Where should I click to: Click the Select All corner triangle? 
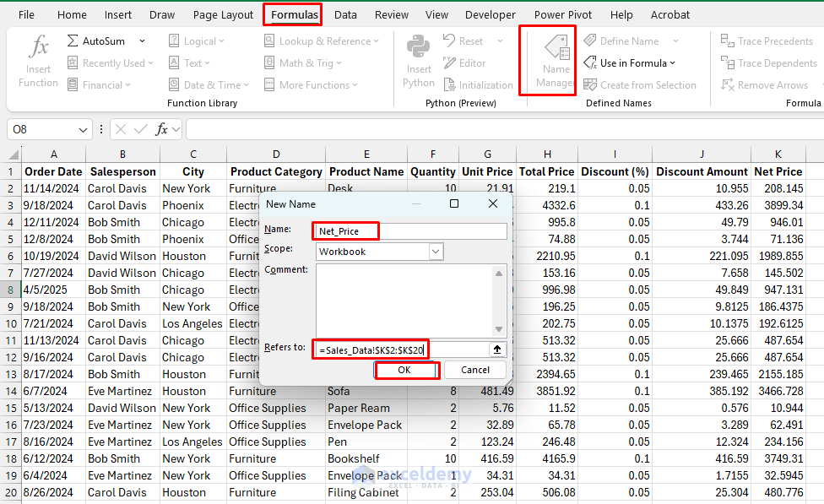click(x=14, y=154)
